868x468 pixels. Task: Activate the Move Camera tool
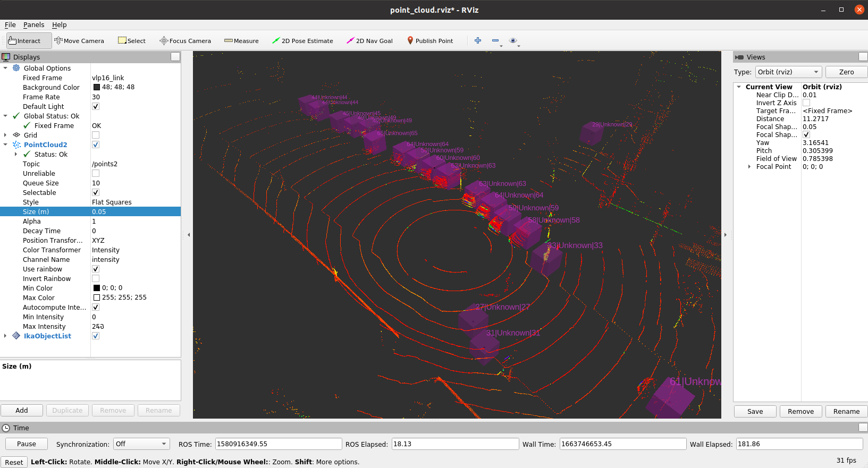[79, 41]
